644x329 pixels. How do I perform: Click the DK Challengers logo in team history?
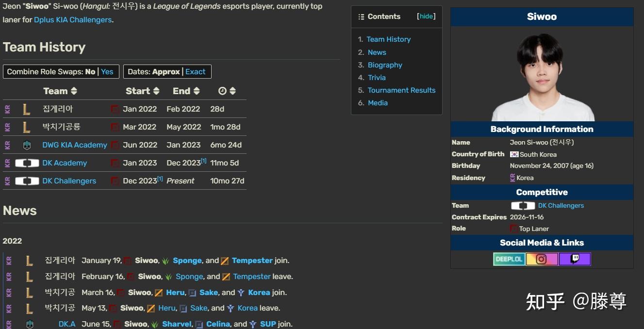point(27,181)
